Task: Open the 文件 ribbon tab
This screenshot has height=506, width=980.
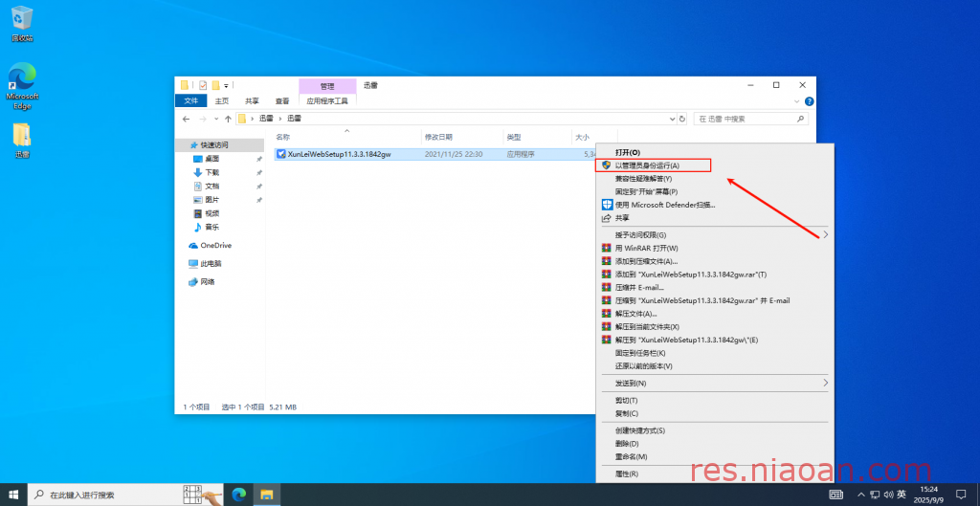Action: pos(191,100)
